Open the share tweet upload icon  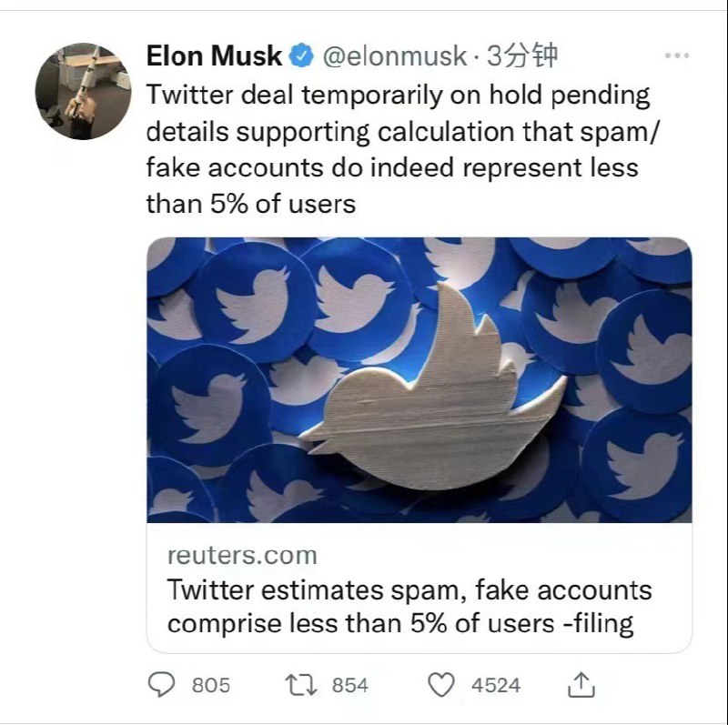click(x=581, y=683)
